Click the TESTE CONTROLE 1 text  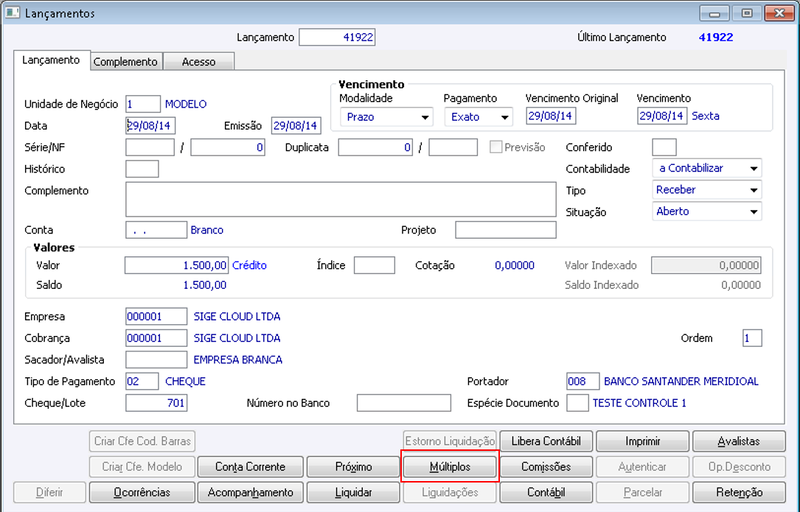tap(639, 403)
